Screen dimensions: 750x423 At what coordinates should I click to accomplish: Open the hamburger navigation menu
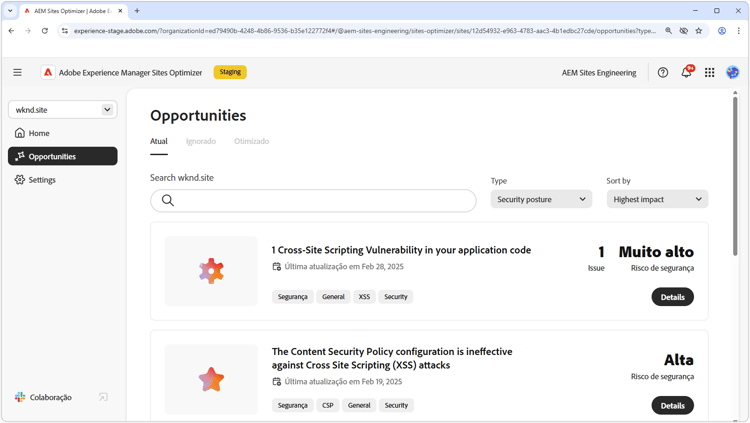18,72
